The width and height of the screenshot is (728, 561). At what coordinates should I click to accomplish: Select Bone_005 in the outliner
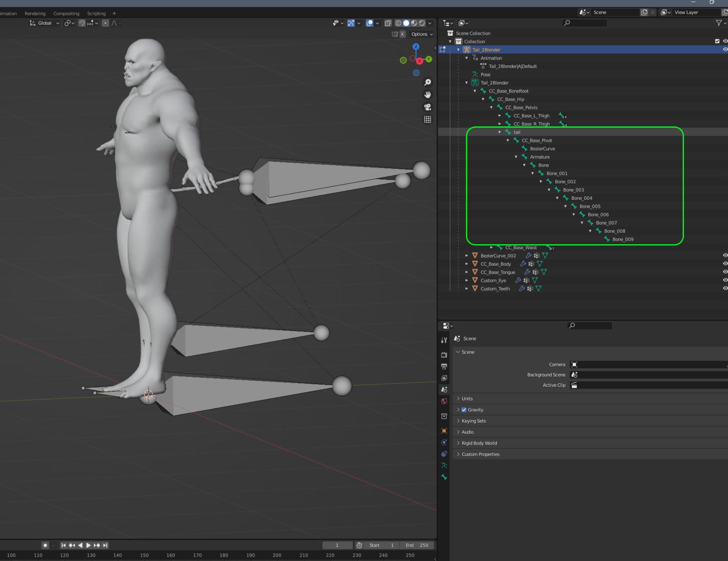[590, 206]
